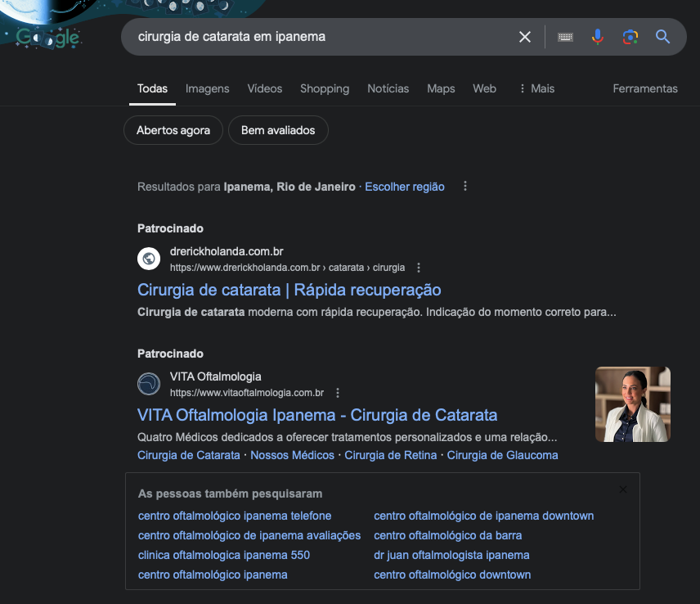Open ad options for drerickholanda result
The height and width of the screenshot is (604, 700).
tap(419, 268)
